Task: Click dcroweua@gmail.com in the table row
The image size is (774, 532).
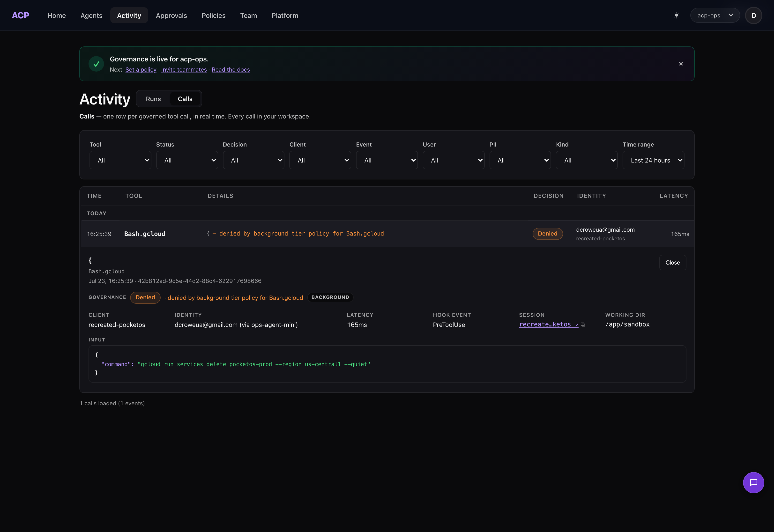Action: 605,230
